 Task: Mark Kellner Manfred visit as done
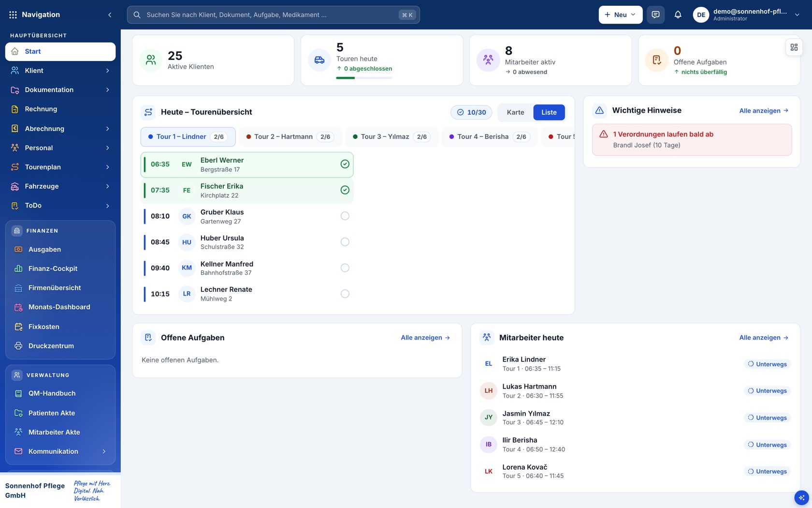345,268
